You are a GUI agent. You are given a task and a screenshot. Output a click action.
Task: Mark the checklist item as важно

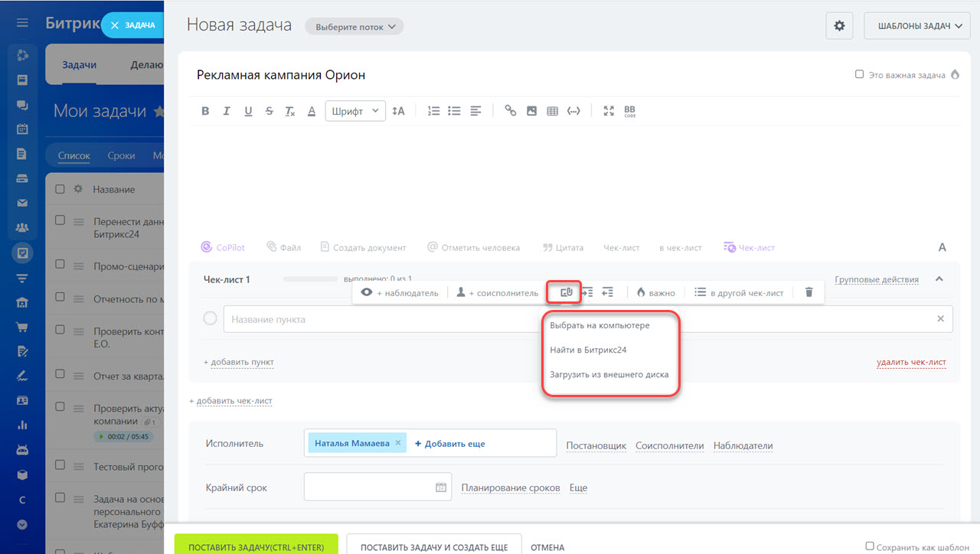(x=655, y=292)
